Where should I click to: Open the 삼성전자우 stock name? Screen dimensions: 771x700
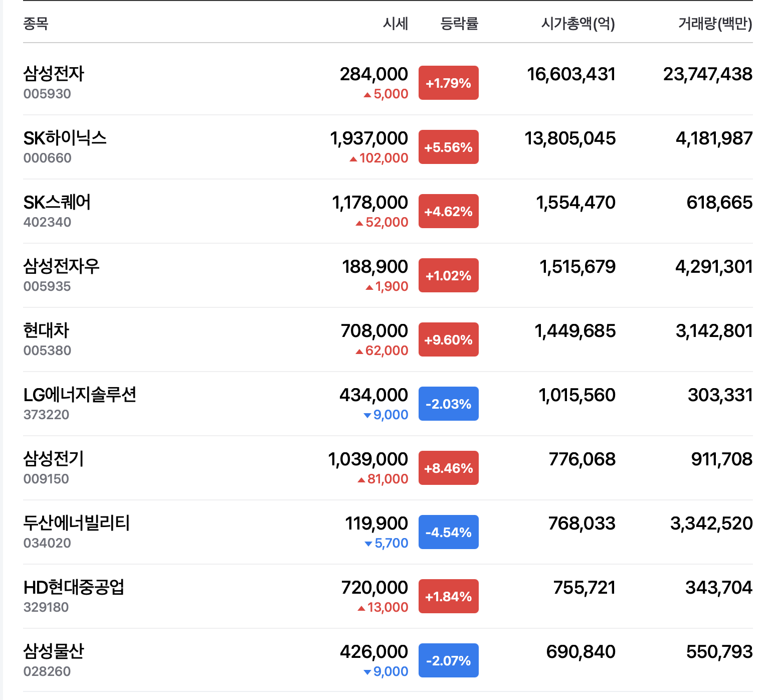(62, 266)
